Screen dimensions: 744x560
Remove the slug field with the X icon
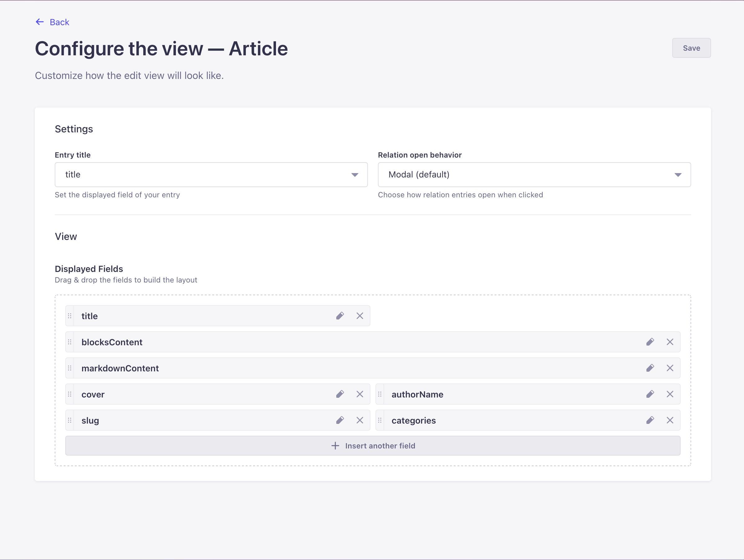tap(360, 420)
